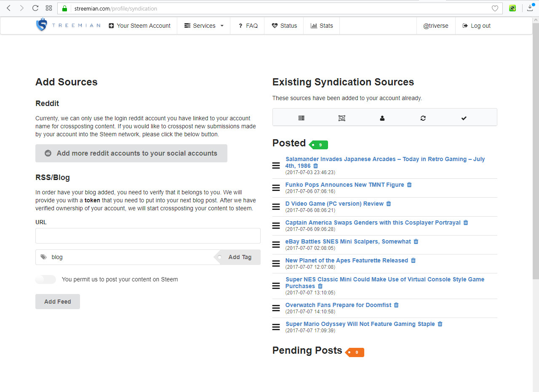Click the green Posted count badge

(319, 145)
